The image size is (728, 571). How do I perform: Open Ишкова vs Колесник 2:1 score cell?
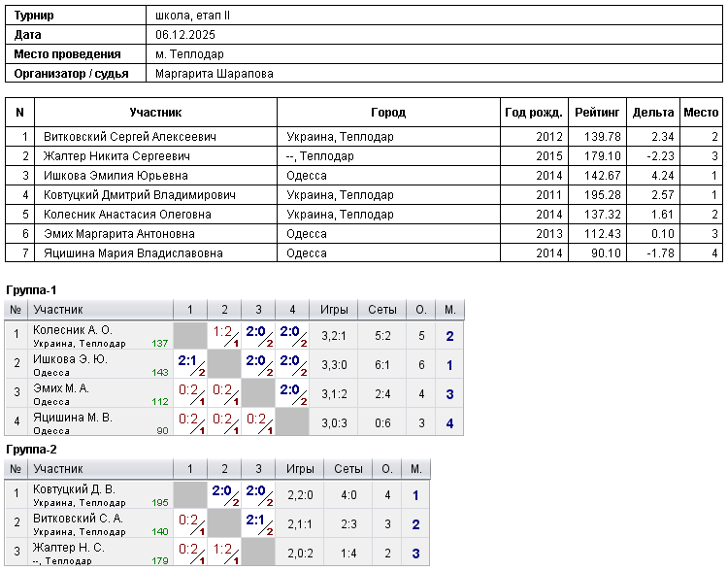pyautogui.click(x=190, y=365)
